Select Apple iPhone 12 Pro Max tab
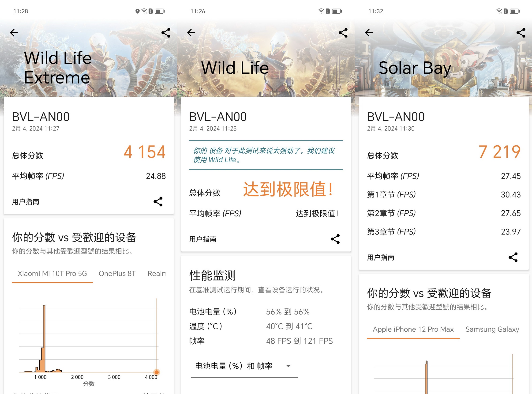 point(413,329)
